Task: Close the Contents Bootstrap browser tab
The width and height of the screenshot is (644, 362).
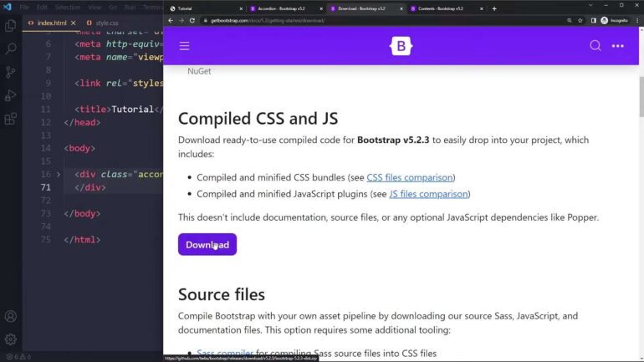Action: tap(482, 8)
